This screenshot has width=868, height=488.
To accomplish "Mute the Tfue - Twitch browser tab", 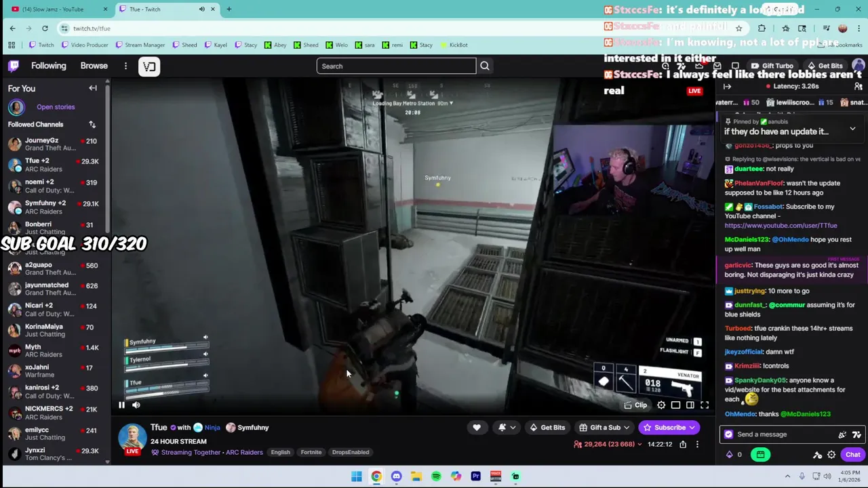I will 201,9.
